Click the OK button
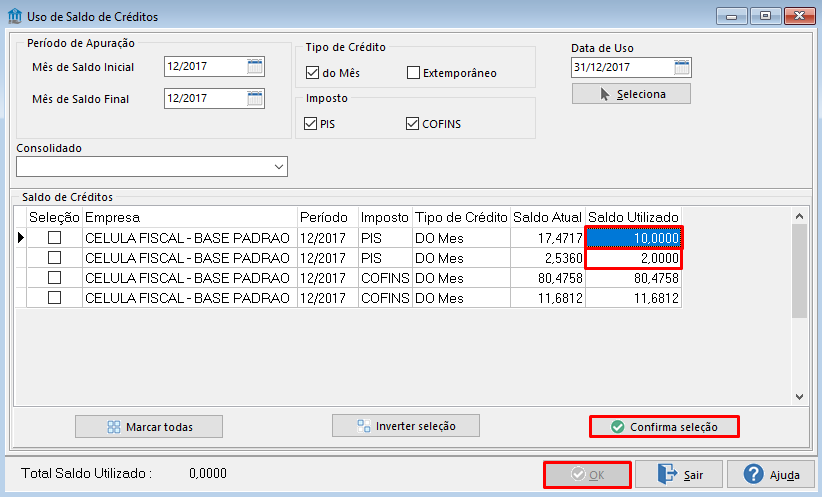 (x=587, y=474)
